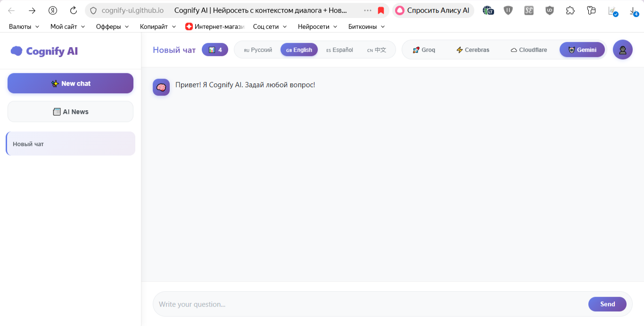Screen dimensions: 644x326
Task: Focus the Write your question input
Action: 371,304
